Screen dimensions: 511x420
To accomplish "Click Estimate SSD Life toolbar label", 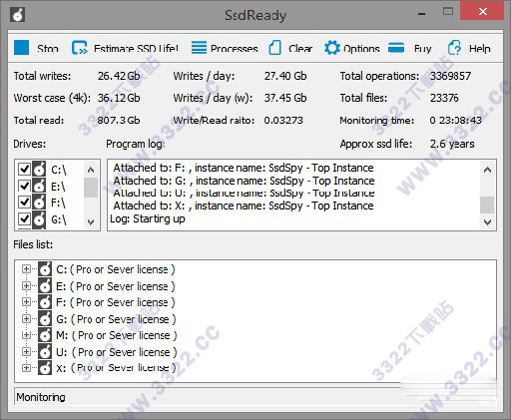I will (136, 49).
